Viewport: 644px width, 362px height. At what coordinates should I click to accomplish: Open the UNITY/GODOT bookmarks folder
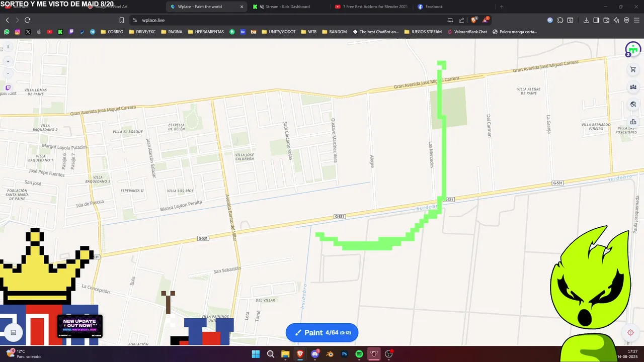point(278,32)
